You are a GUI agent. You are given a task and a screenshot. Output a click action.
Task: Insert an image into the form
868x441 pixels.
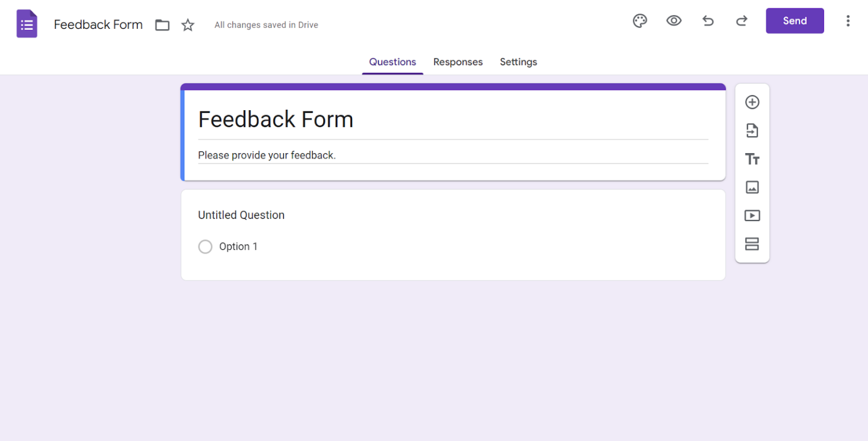[752, 187]
